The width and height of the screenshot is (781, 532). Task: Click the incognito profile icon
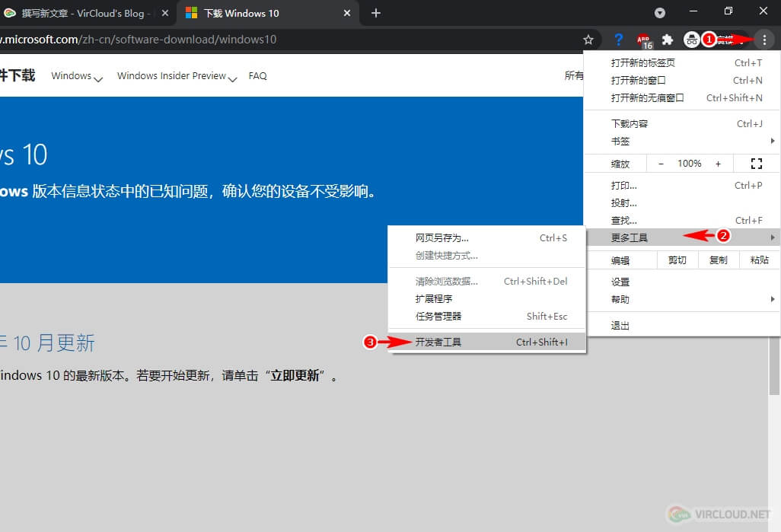pos(691,40)
